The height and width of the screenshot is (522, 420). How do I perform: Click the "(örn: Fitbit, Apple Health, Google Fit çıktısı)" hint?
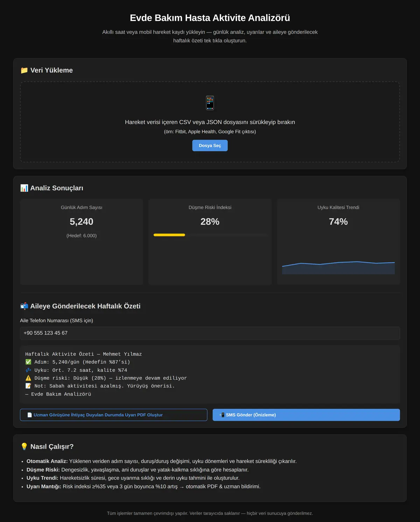tap(210, 132)
